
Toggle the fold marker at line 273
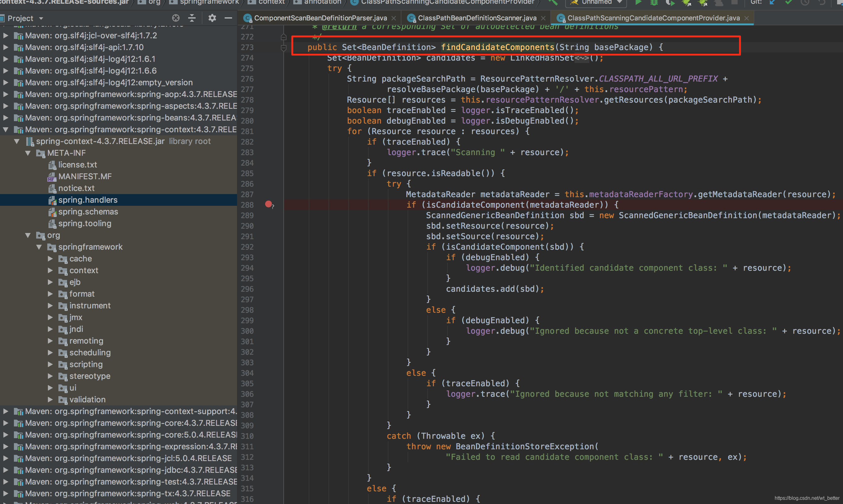[x=284, y=48]
